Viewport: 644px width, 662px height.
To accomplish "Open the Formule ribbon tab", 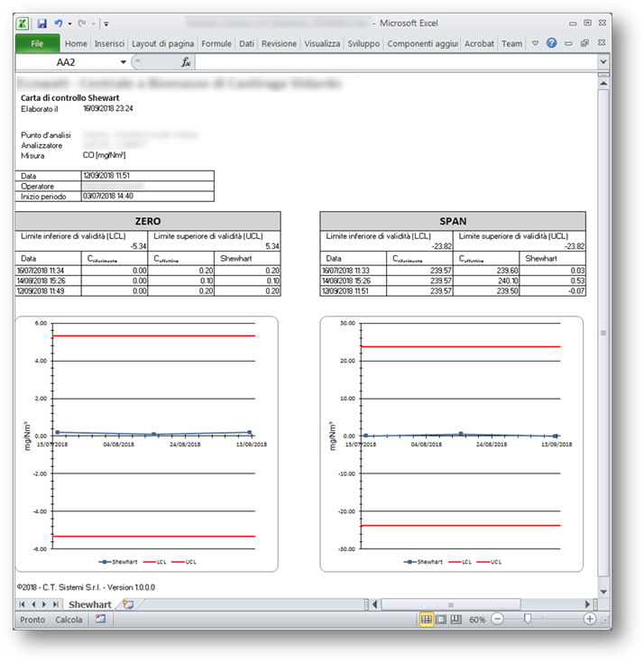I will 216,43.
